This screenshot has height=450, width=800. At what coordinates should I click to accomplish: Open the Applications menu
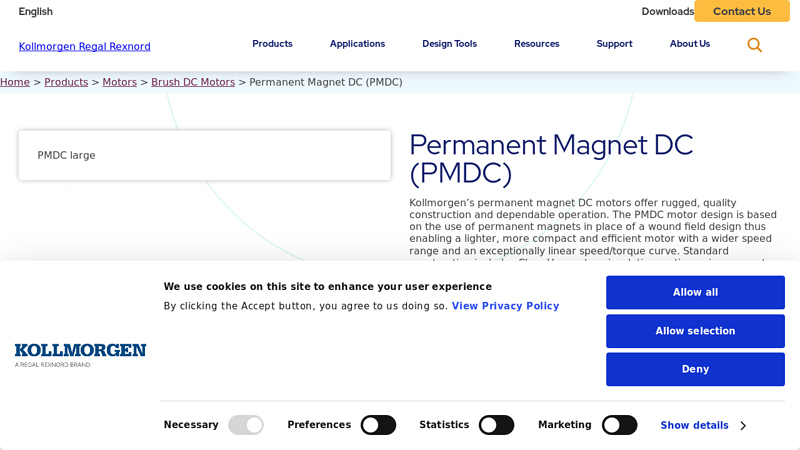click(x=357, y=44)
